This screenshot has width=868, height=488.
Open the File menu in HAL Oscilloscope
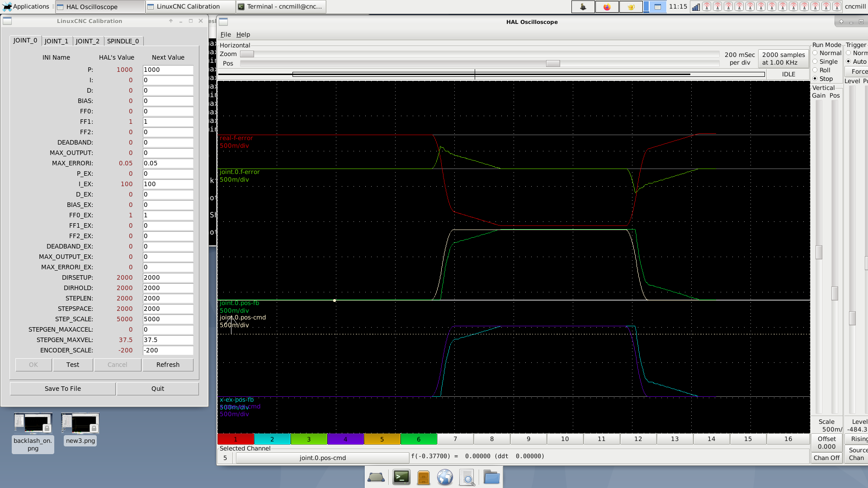tap(226, 34)
